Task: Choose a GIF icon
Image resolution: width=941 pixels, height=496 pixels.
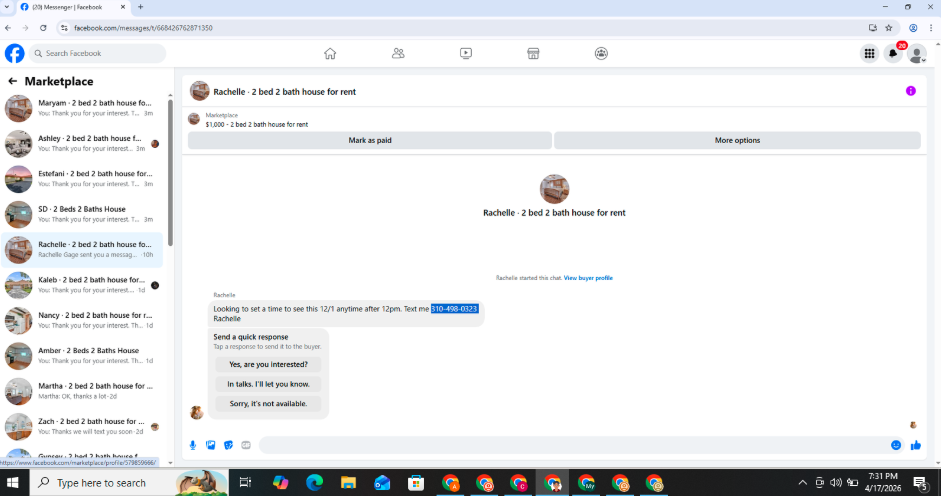Action: (x=246, y=445)
